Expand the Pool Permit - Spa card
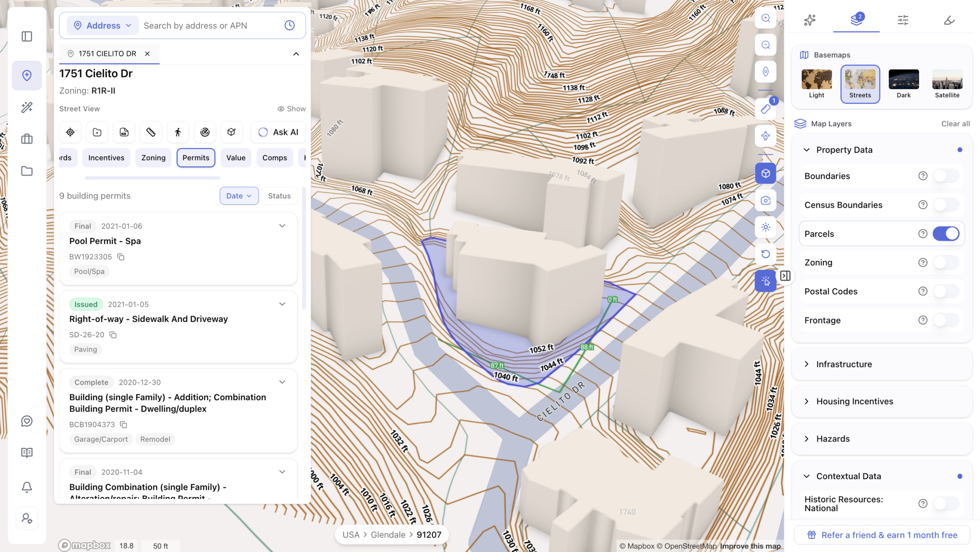This screenshot has height=552, width=980. tap(282, 226)
